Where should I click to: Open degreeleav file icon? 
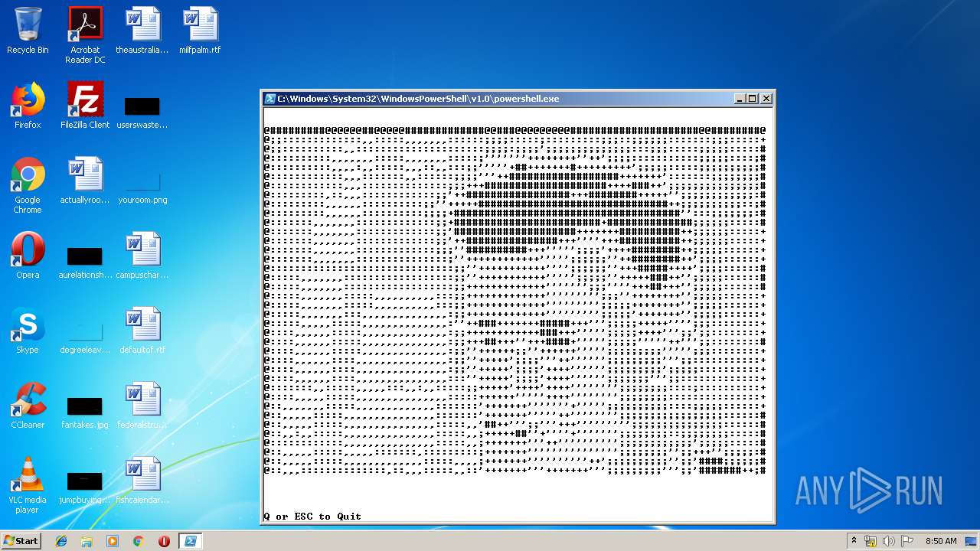85,337
